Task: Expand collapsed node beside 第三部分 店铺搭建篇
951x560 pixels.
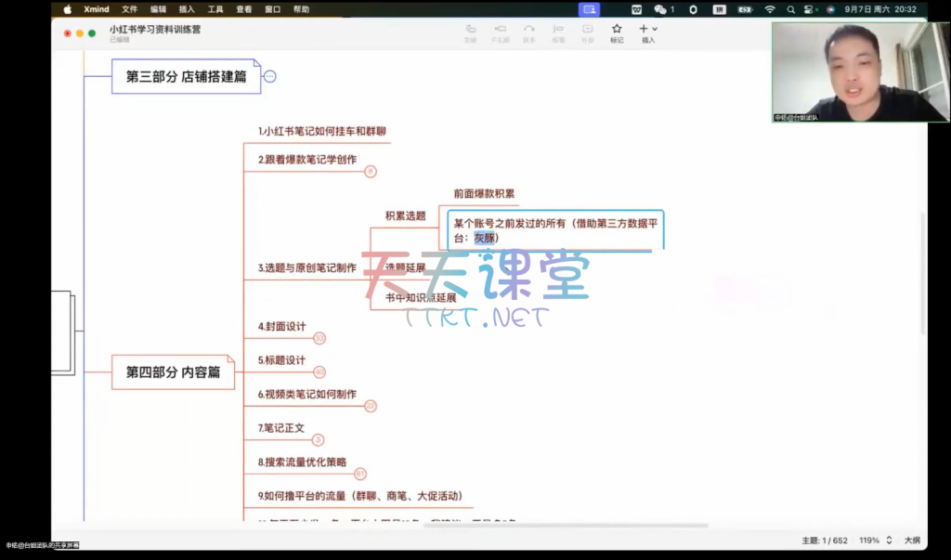Action: [270, 77]
